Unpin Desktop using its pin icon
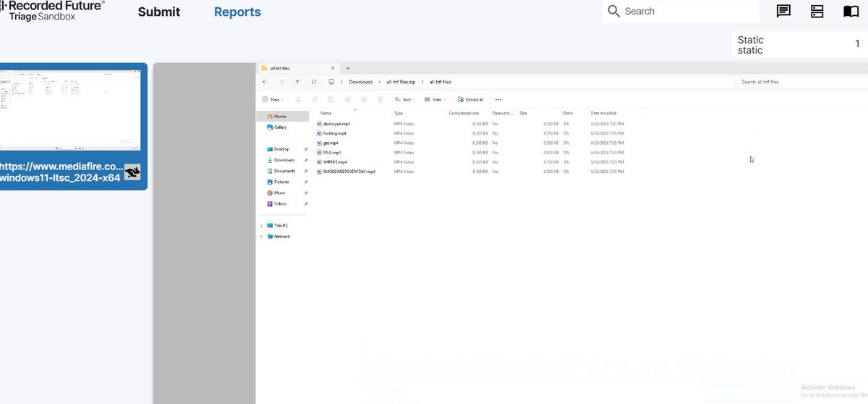868x404 pixels. (x=306, y=149)
